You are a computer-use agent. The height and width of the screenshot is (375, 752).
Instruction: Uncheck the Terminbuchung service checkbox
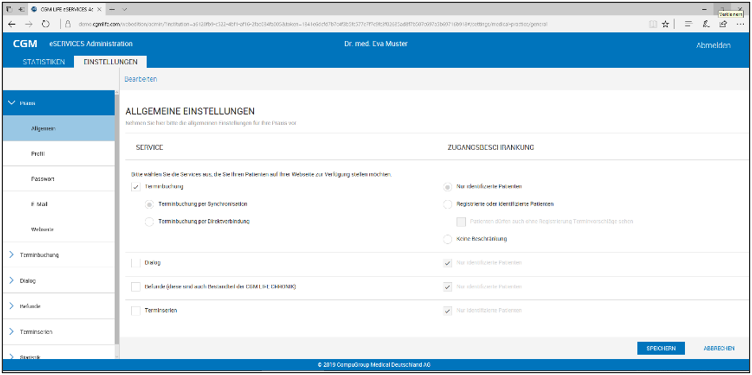[x=136, y=187]
